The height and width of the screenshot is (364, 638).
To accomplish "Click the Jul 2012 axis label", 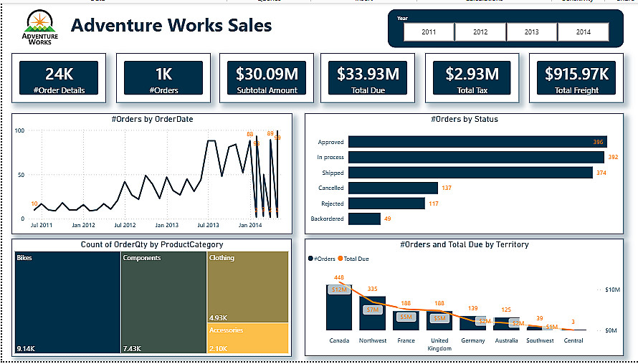I will pos(125,225).
